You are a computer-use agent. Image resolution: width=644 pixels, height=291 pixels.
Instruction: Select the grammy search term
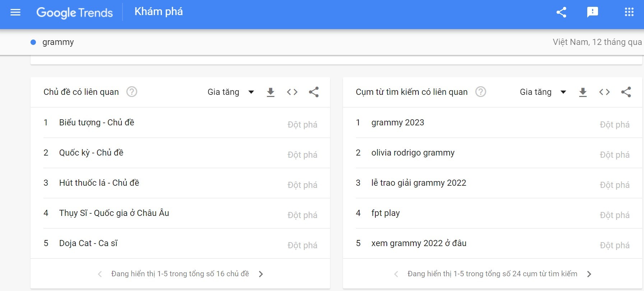(x=58, y=42)
